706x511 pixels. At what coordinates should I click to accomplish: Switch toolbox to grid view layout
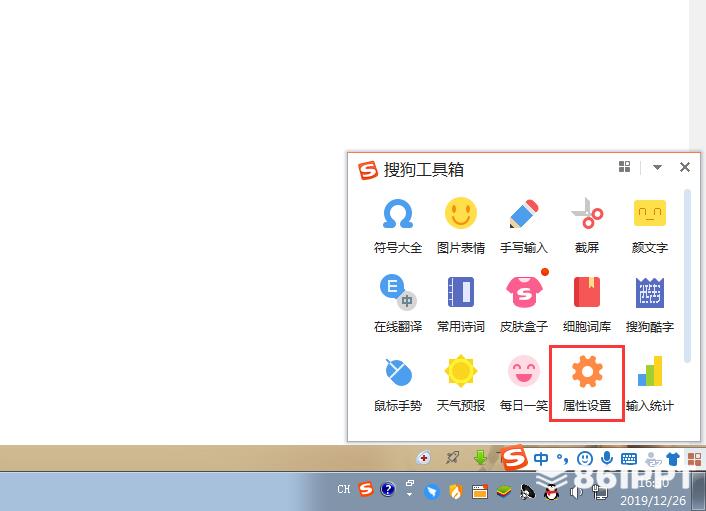pos(625,167)
